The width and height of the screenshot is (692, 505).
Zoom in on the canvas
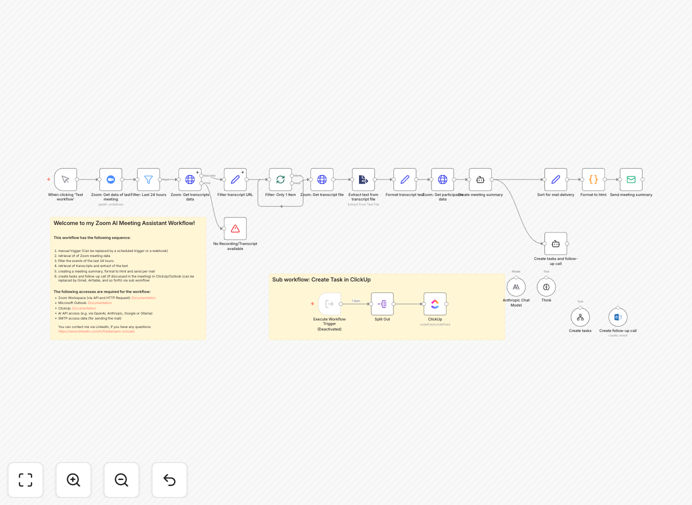(x=73, y=480)
